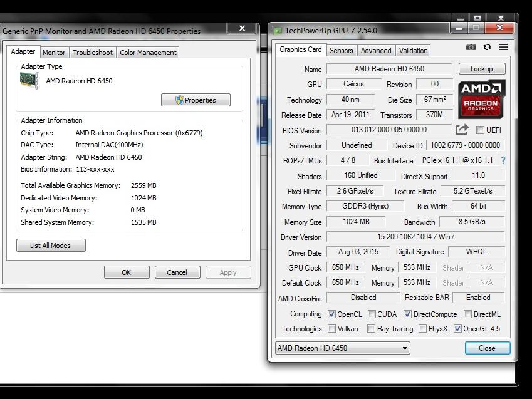
Task: Open the Color Management tab
Action: pyautogui.click(x=148, y=53)
